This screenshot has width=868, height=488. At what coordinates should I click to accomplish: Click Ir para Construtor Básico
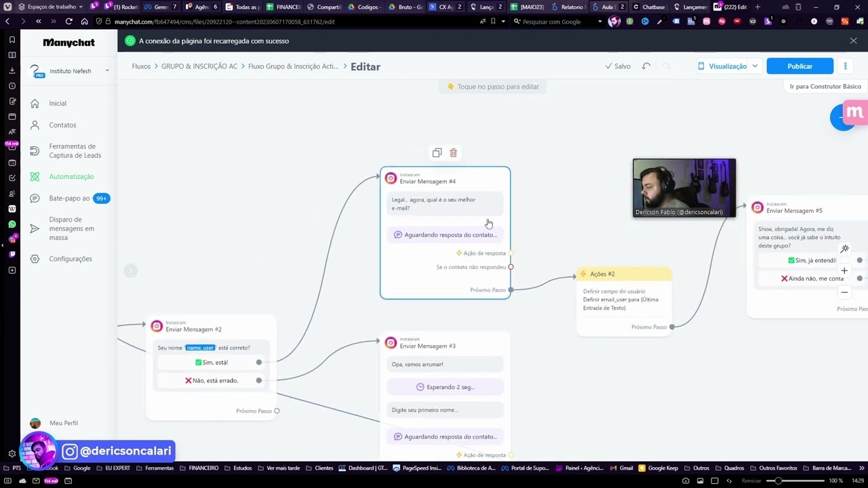(825, 87)
